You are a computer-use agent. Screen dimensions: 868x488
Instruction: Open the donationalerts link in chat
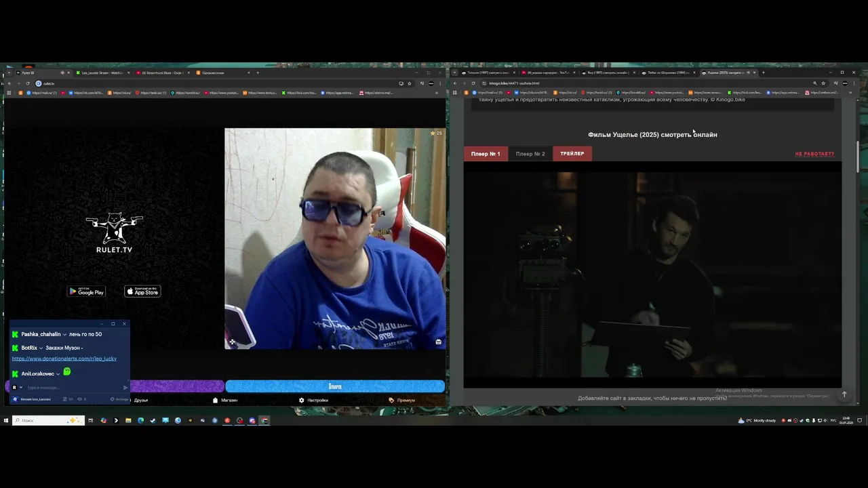64,359
